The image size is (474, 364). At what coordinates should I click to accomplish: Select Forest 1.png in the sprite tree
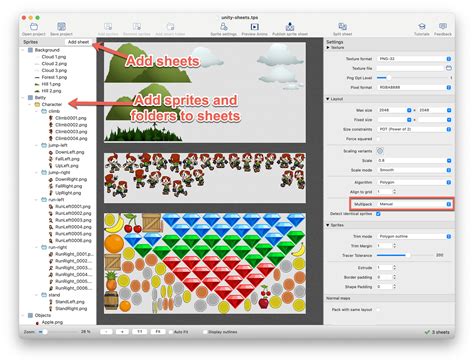[54, 77]
